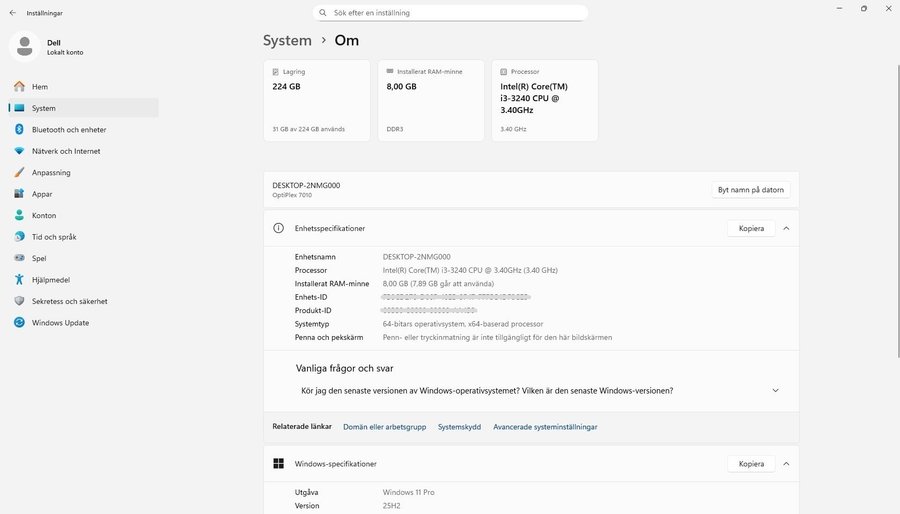Collapse the Windows-specifikationer section
This screenshot has height=514, width=900.
pyautogui.click(x=786, y=464)
